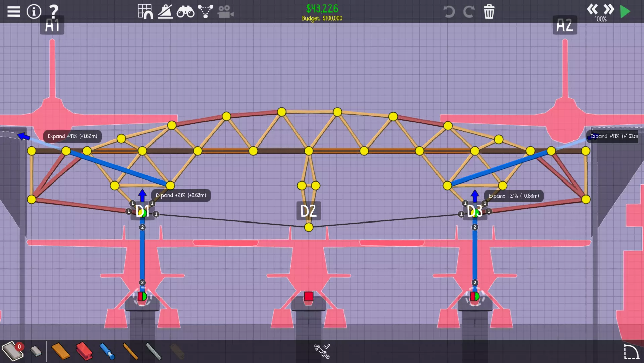Click the greyed-out video camera icon
This screenshot has width=644, height=363.
pyautogui.click(x=225, y=12)
